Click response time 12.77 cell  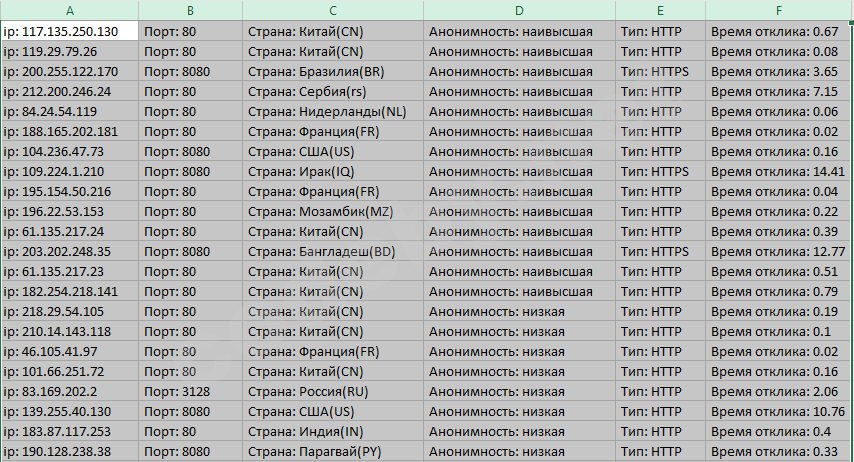pos(779,251)
